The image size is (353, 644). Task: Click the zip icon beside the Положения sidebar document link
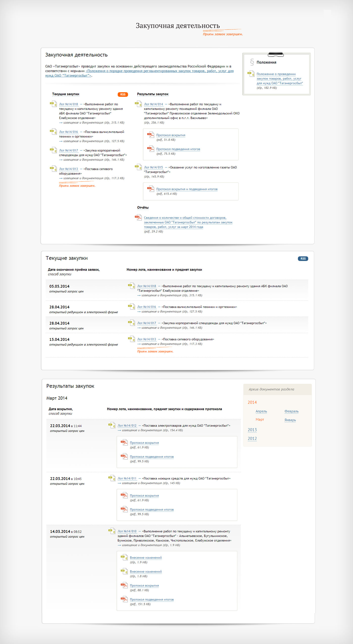tap(251, 74)
